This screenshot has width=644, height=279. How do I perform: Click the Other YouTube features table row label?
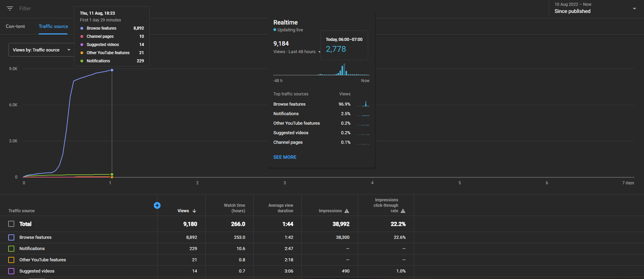(43, 260)
